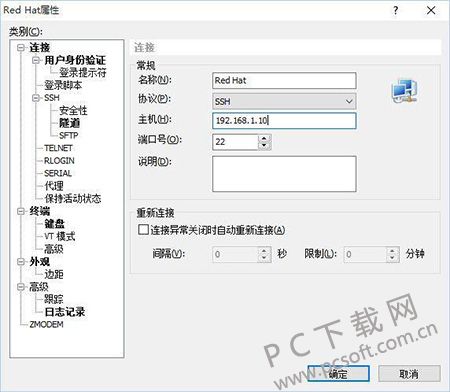
Task: Select 键盘 tree item
Action: click(x=54, y=224)
